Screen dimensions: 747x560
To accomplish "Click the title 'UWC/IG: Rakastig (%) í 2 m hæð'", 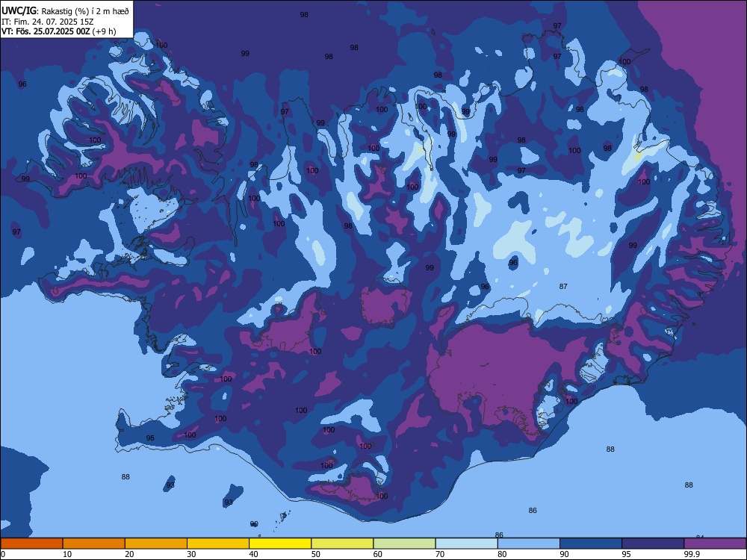I will click(65, 11).
